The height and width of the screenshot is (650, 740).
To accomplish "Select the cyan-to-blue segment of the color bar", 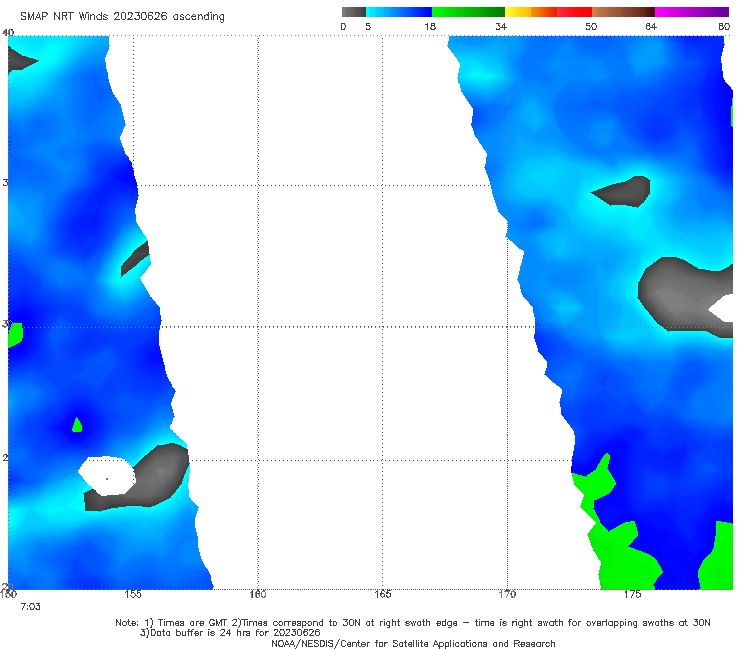I will click(399, 12).
